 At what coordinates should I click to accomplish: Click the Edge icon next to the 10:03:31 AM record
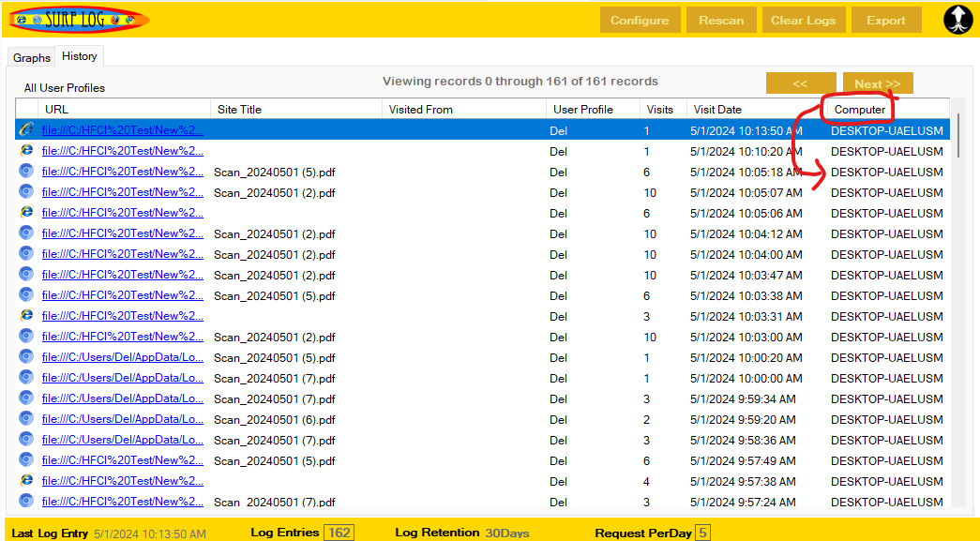26,315
